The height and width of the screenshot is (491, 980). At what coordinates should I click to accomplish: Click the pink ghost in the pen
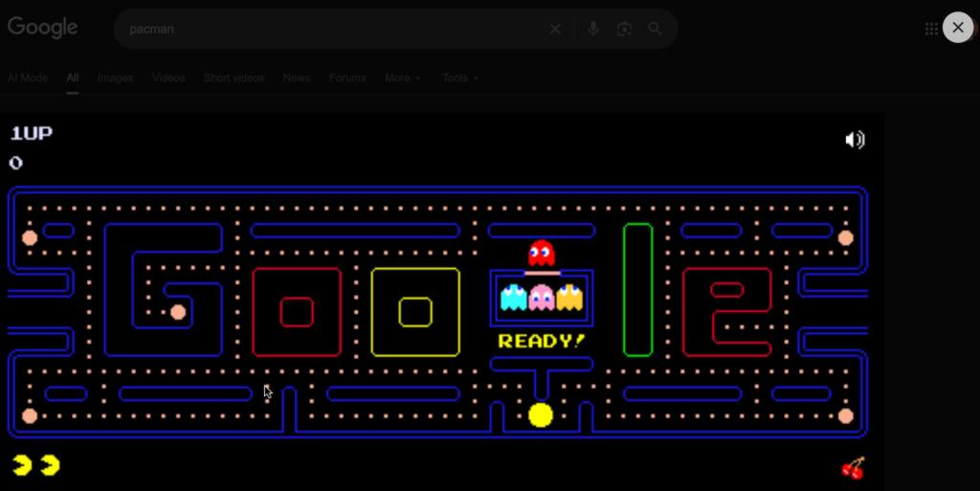(542, 298)
